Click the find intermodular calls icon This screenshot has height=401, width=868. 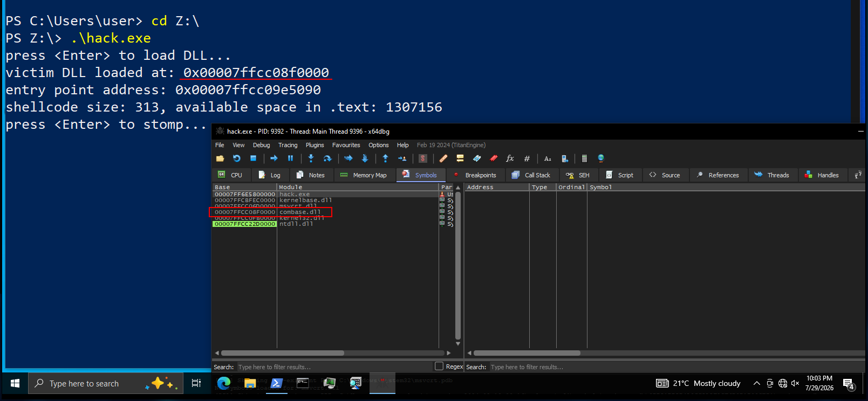564,158
